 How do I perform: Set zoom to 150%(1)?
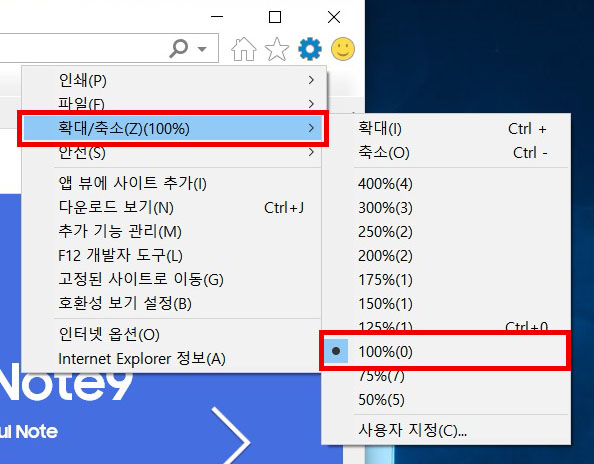point(446,303)
